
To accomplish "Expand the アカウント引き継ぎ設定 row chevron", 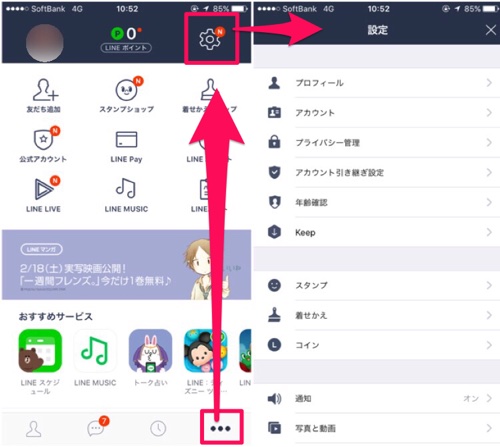I will click(x=489, y=172).
